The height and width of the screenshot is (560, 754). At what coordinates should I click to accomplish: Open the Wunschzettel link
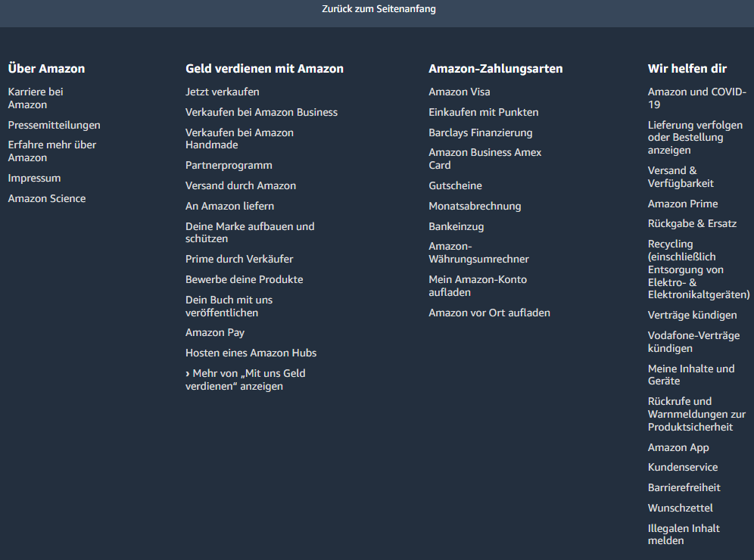pos(680,508)
